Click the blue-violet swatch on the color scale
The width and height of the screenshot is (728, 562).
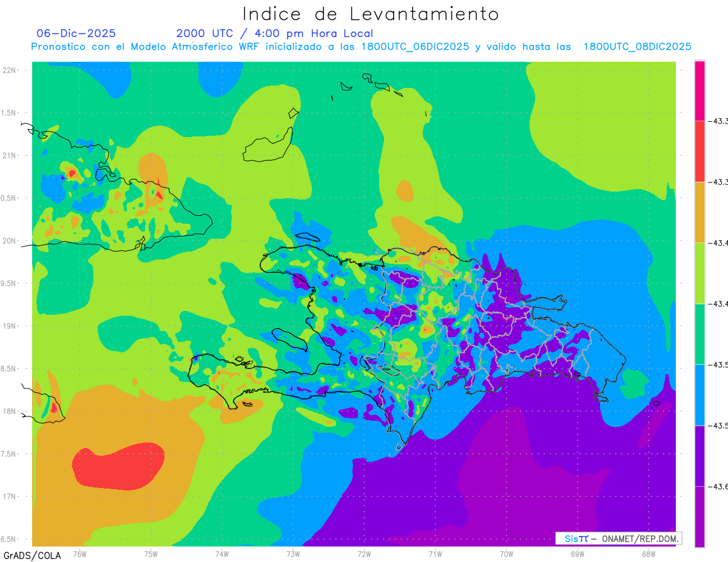[x=699, y=456]
